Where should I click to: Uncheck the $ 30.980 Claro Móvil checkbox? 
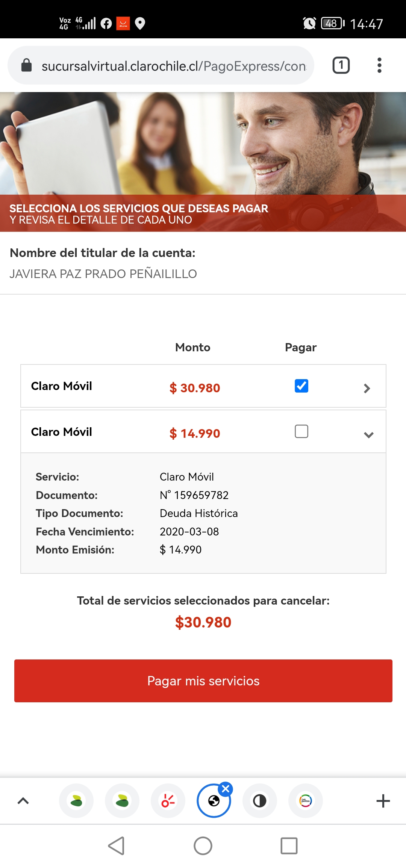[x=301, y=386]
